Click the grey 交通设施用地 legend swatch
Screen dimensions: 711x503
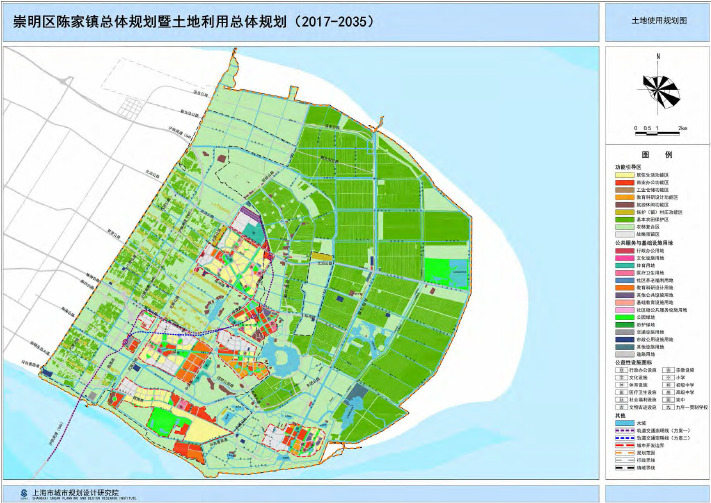pos(625,332)
